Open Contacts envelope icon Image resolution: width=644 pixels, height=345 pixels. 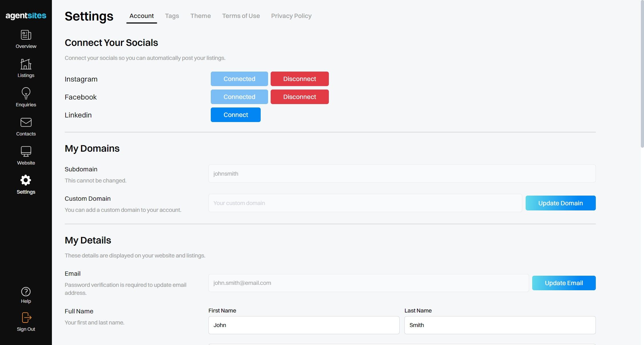tap(26, 122)
